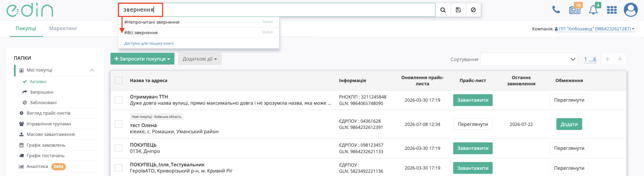Click the Назва та адреса column header

pyautogui.click(x=148, y=81)
